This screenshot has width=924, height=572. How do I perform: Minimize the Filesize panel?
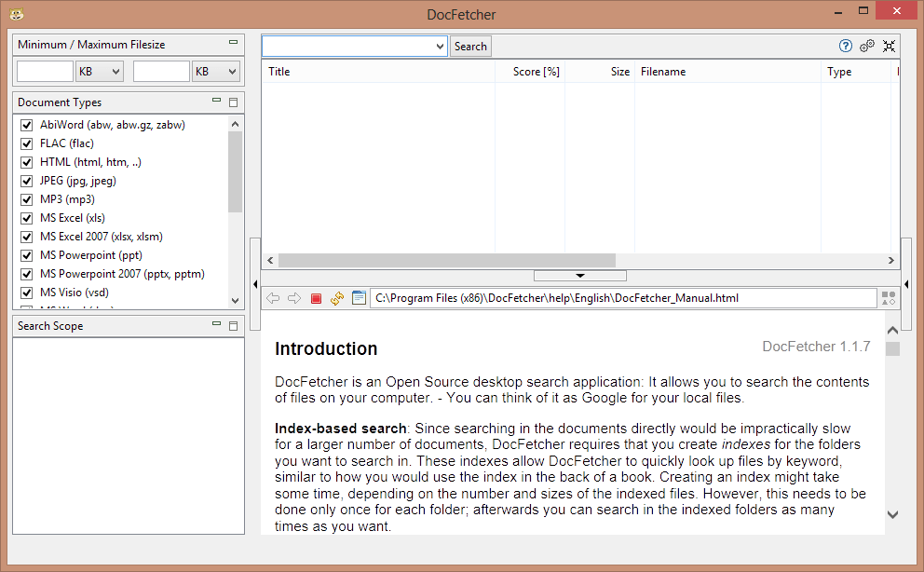(234, 43)
